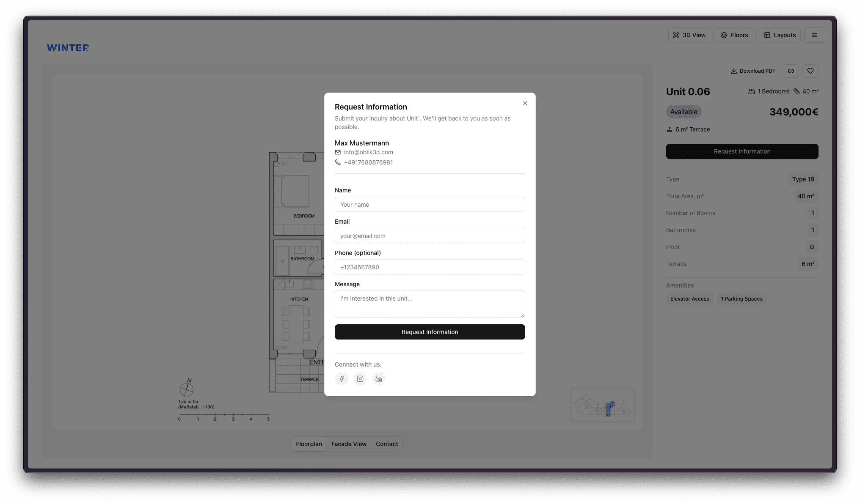Click the heart favorite icon
This screenshot has height=504, width=860.
(810, 71)
